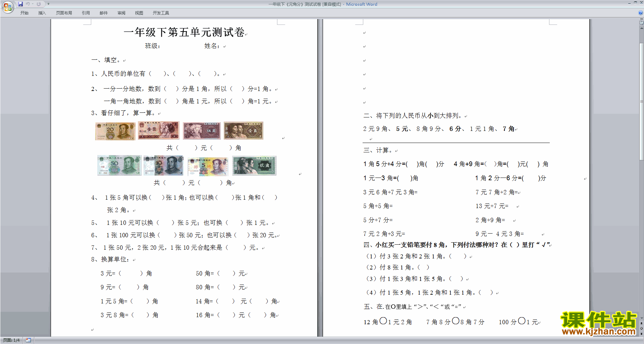Open the 审阅 ribbon tab
This screenshot has height=344, width=644.
[121, 13]
